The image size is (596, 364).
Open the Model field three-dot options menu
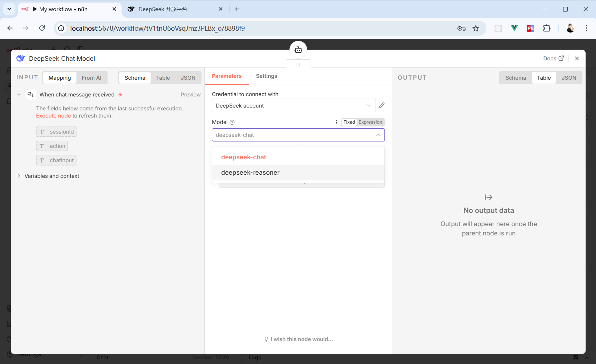[336, 122]
